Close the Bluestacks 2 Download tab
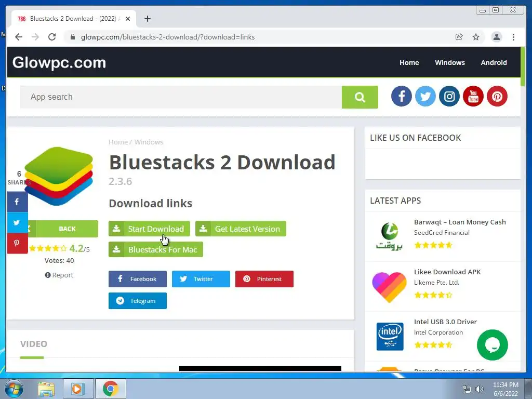The width and height of the screenshot is (532, 399). pyautogui.click(x=128, y=19)
